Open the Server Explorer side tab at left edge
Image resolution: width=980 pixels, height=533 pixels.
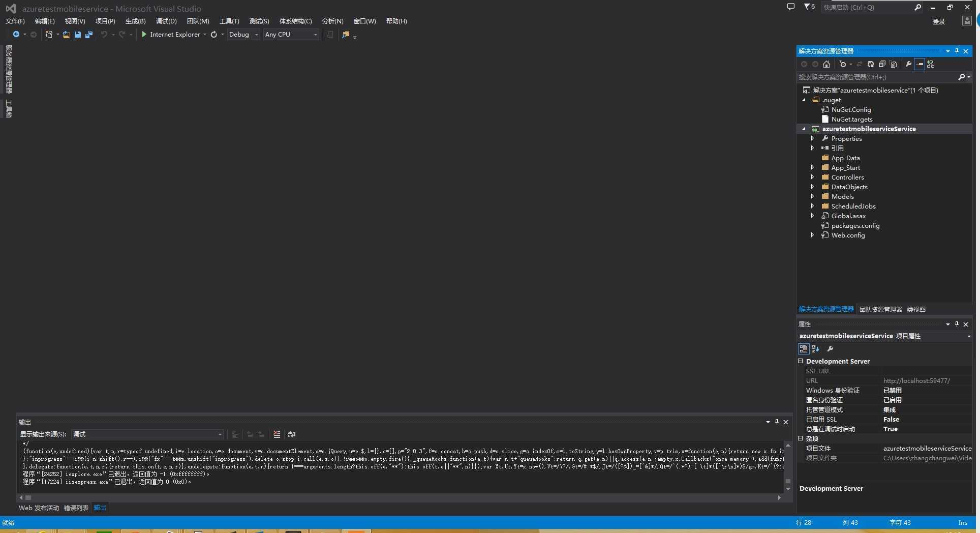[x=9, y=69]
